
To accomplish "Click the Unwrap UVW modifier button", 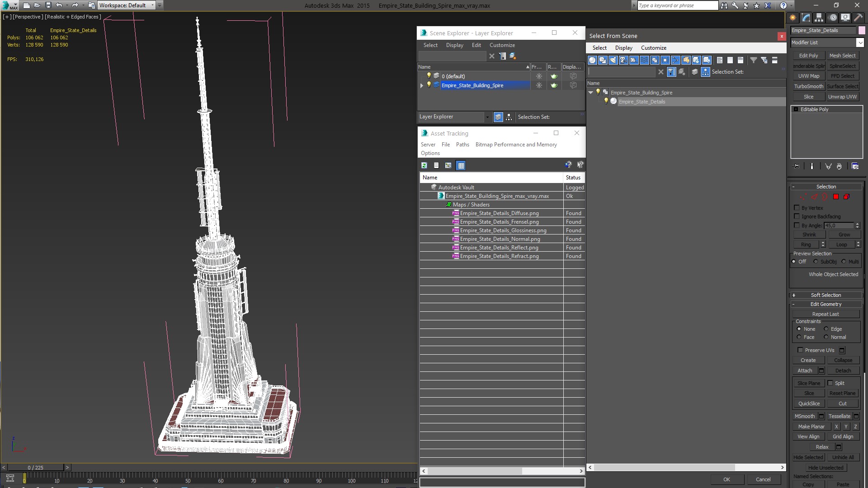I will (x=842, y=97).
